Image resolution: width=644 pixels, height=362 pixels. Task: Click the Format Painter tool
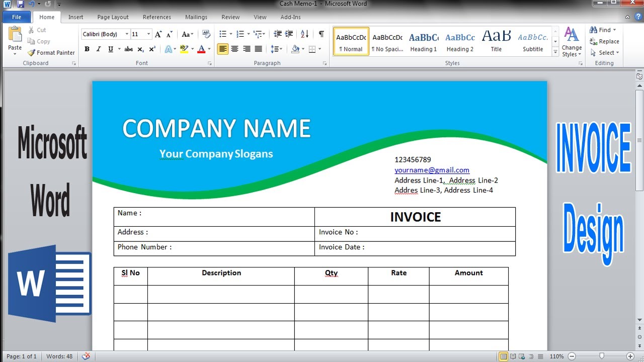pyautogui.click(x=51, y=53)
